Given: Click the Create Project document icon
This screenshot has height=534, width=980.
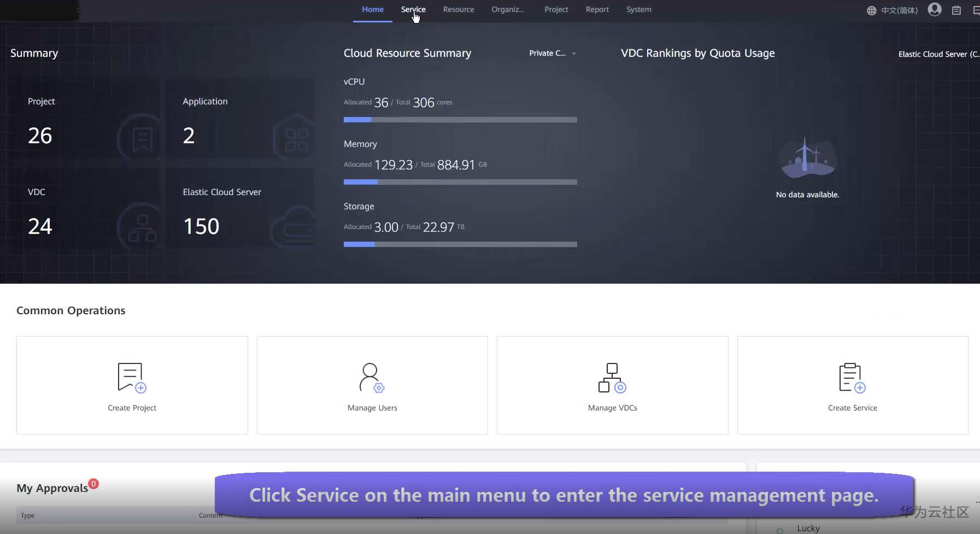Looking at the screenshot, I should 132,378.
